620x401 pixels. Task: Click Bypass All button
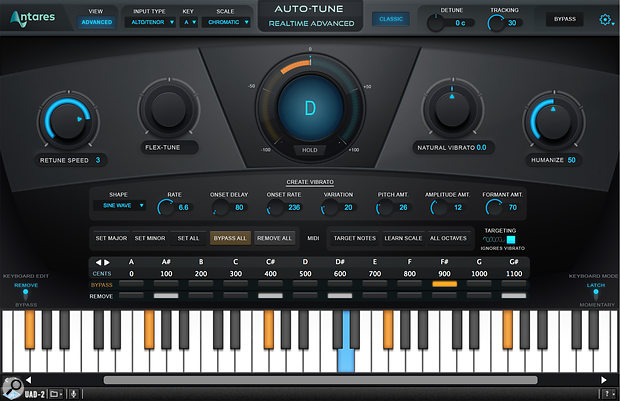230,238
